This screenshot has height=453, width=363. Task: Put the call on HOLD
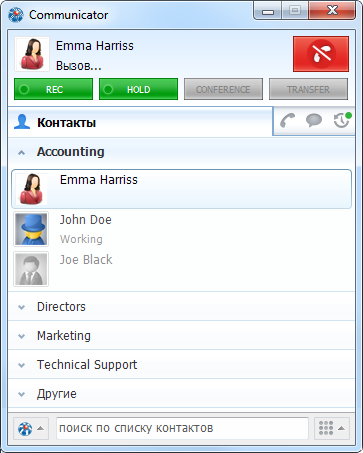(138, 89)
